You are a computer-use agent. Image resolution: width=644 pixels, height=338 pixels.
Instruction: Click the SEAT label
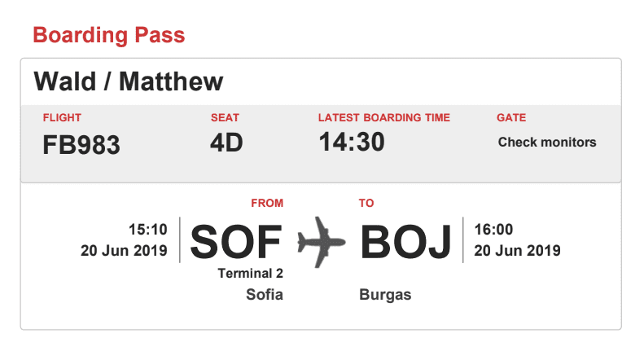225,117
